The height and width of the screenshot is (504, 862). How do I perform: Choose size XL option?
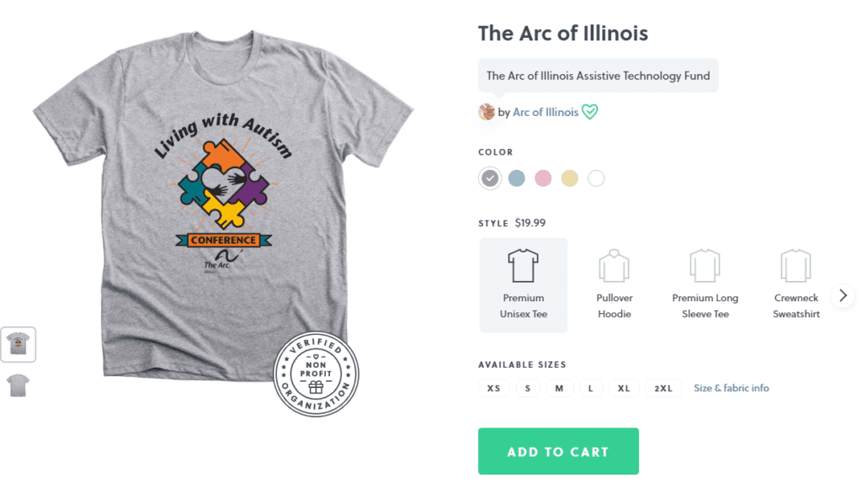(x=624, y=388)
